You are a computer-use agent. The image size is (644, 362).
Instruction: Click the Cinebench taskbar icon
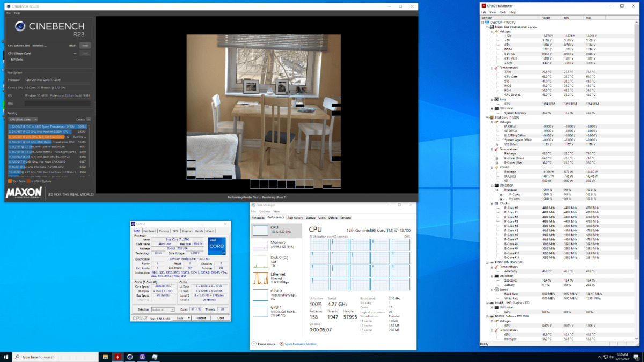tap(130, 357)
